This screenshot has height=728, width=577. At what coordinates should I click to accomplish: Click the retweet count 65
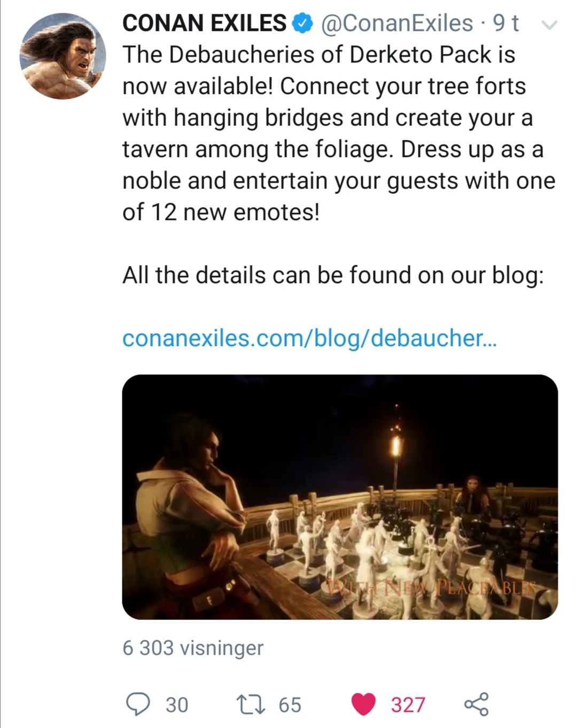pos(290,704)
